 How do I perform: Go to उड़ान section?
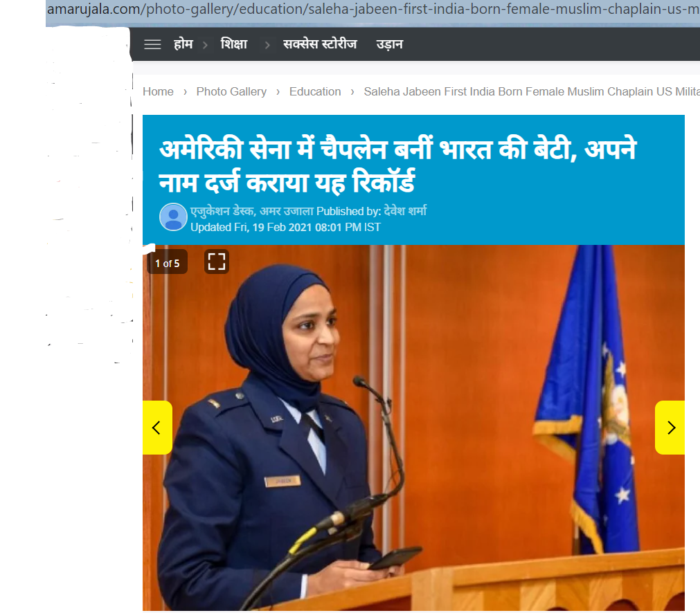pos(389,45)
